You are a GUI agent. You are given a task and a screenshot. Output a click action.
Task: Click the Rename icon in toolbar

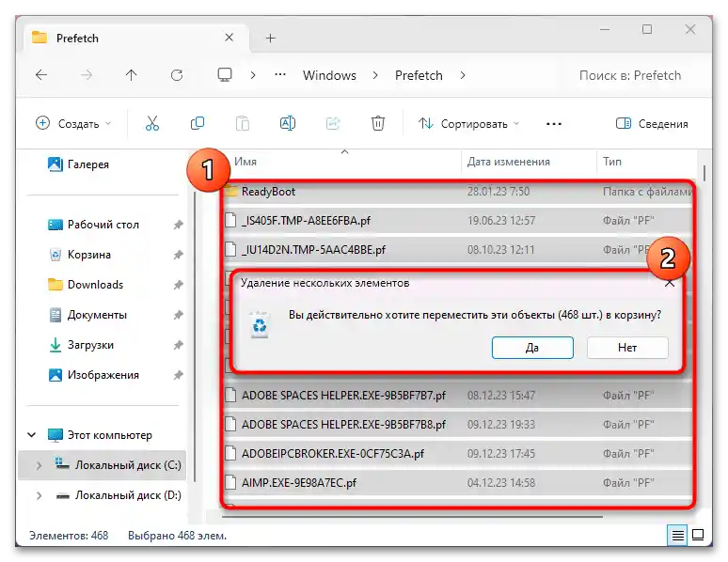coord(288,123)
